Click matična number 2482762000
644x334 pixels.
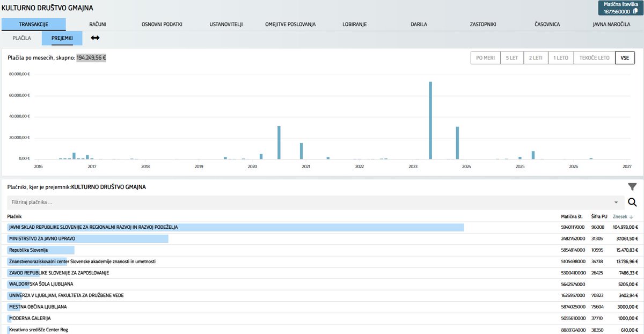pyautogui.click(x=573, y=238)
